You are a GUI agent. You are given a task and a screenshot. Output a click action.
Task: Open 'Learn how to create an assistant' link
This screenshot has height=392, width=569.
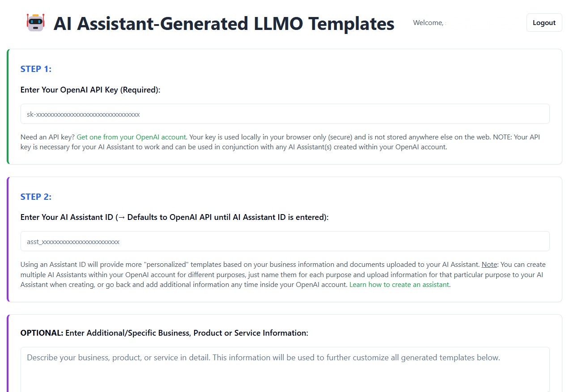coord(399,285)
